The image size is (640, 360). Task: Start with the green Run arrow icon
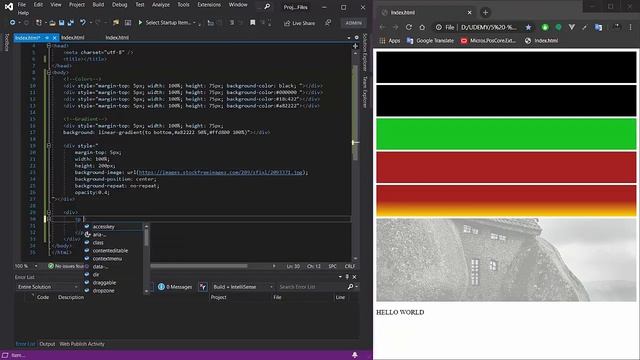point(140,22)
